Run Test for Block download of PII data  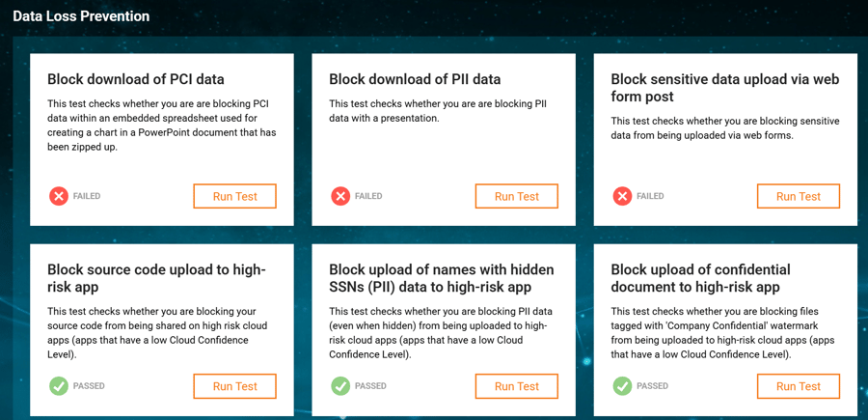coord(517,196)
